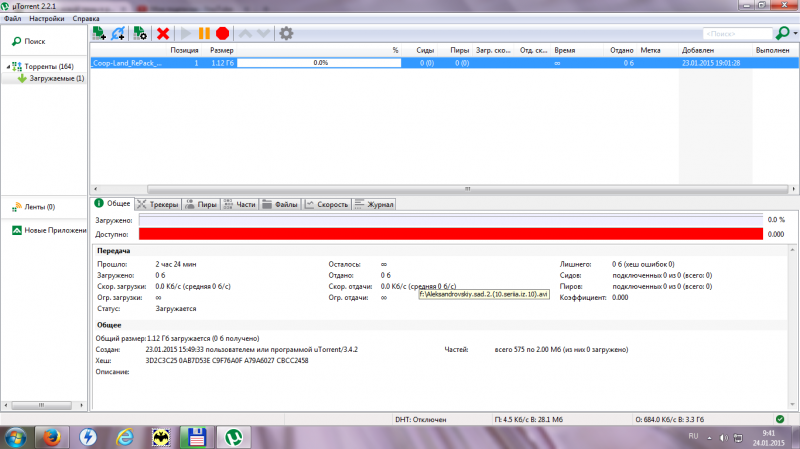Open preferences with the gear icon
This screenshot has height=449, width=800.
click(x=286, y=34)
